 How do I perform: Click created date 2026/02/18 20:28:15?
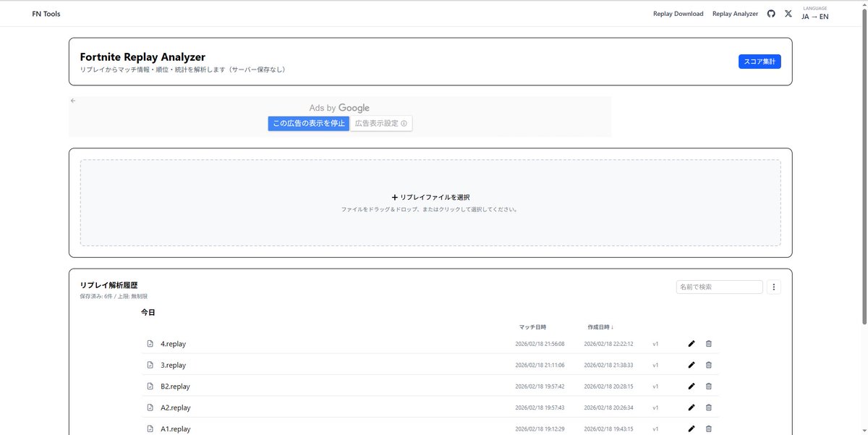click(x=608, y=387)
